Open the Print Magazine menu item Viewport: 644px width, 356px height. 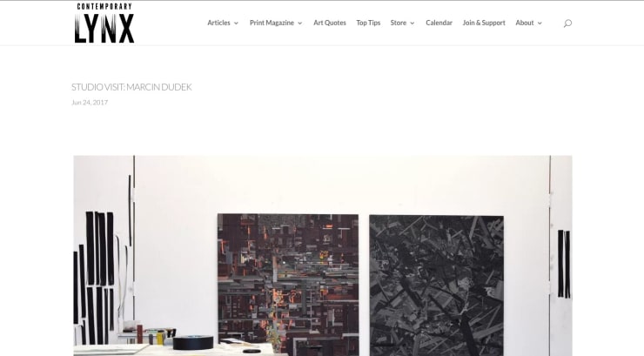click(x=272, y=23)
